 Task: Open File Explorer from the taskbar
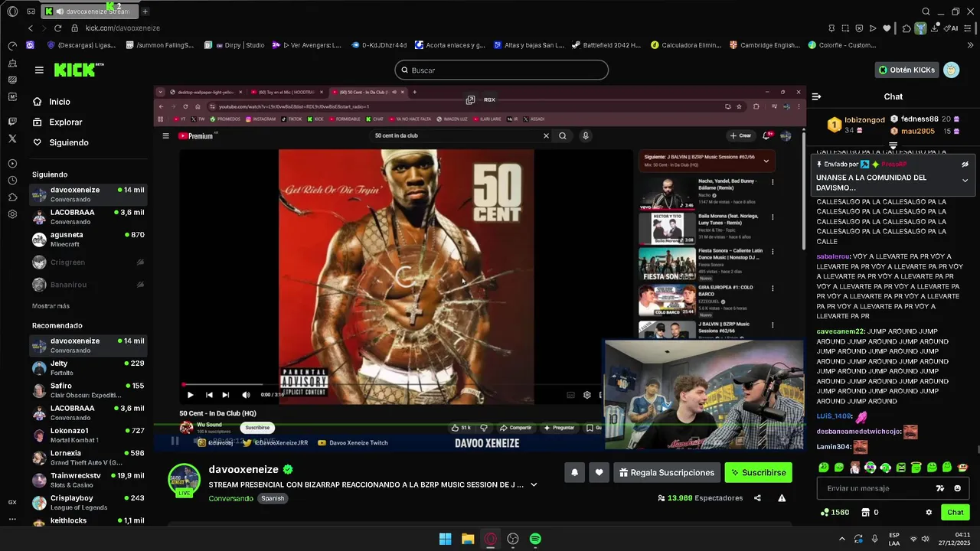point(468,539)
